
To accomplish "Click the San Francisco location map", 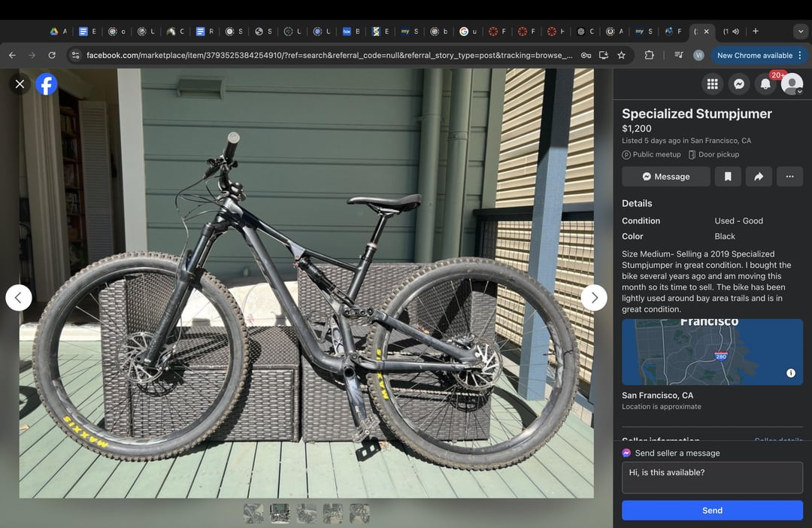I will 712,352.
